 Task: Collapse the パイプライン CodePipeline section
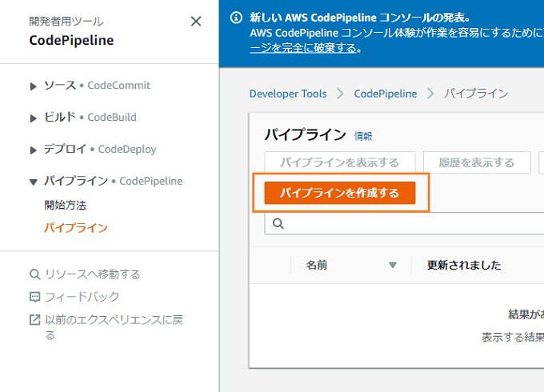coord(34,182)
